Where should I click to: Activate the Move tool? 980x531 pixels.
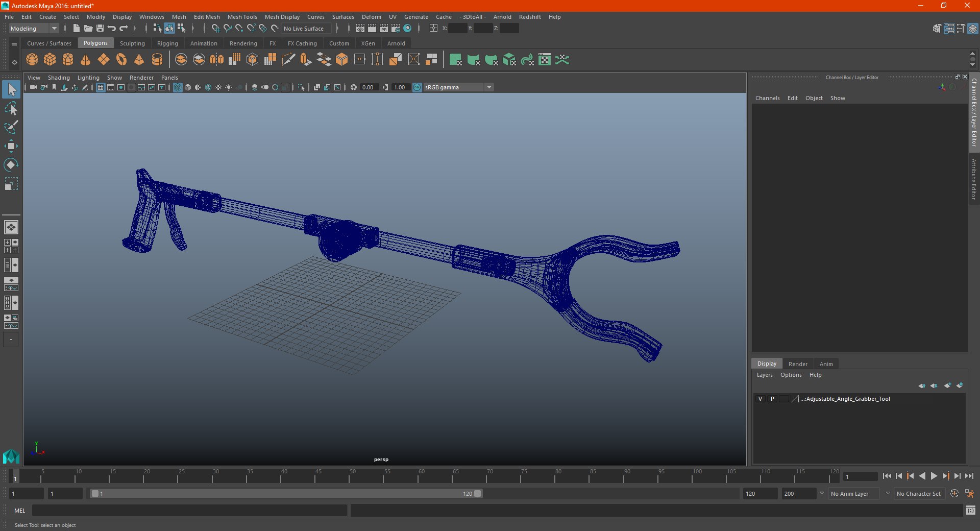(x=11, y=146)
